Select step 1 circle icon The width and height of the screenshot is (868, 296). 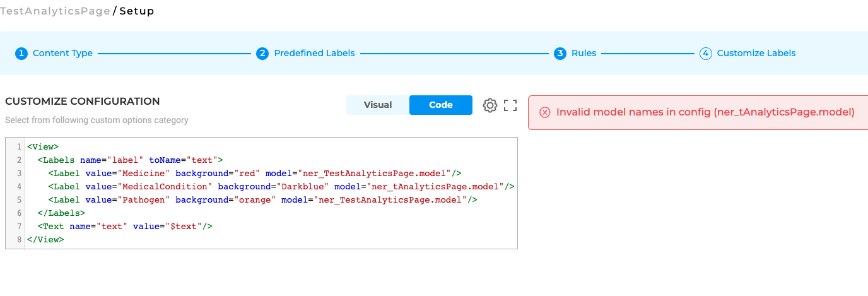[21, 54]
